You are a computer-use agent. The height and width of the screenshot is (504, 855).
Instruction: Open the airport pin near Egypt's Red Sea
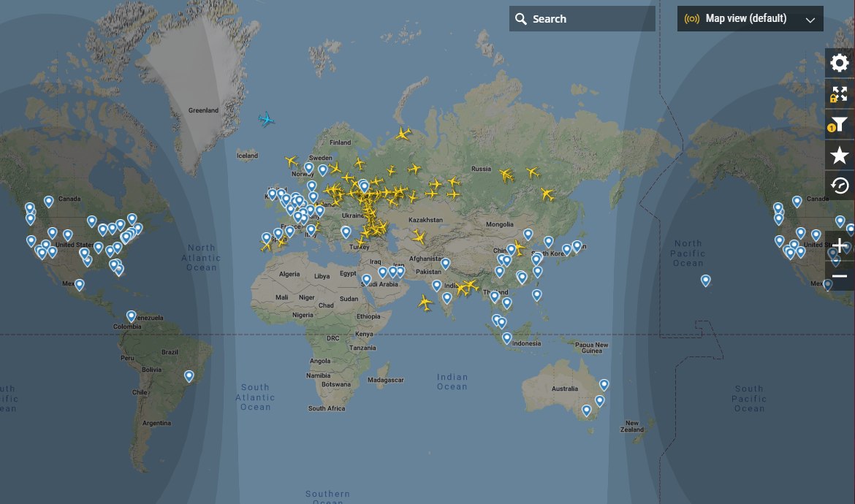(366, 280)
